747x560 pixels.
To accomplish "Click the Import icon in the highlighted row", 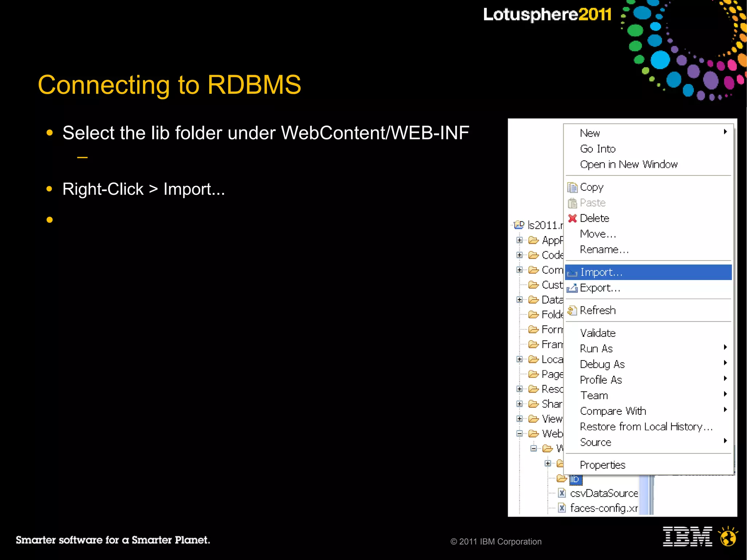I will tap(572, 273).
